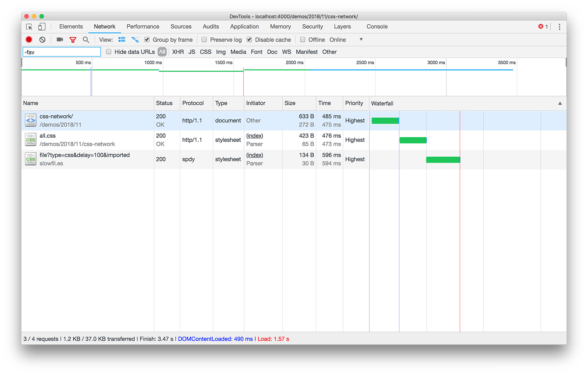Sort by the Name column header

point(88,103)
